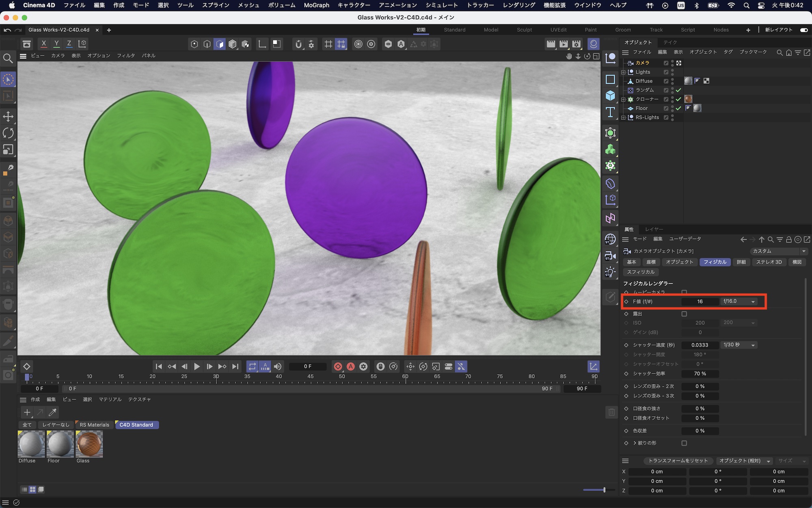Click the トランスフォームをリセット button
This screenshot has width=812, height=508.
pyautogui.click(x=678, y=460)
